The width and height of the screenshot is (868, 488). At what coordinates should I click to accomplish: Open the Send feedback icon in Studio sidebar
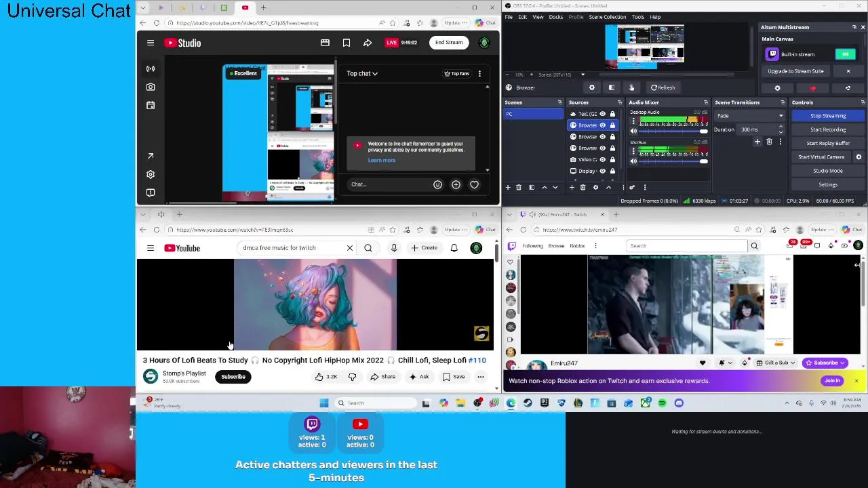coord(151,192)
